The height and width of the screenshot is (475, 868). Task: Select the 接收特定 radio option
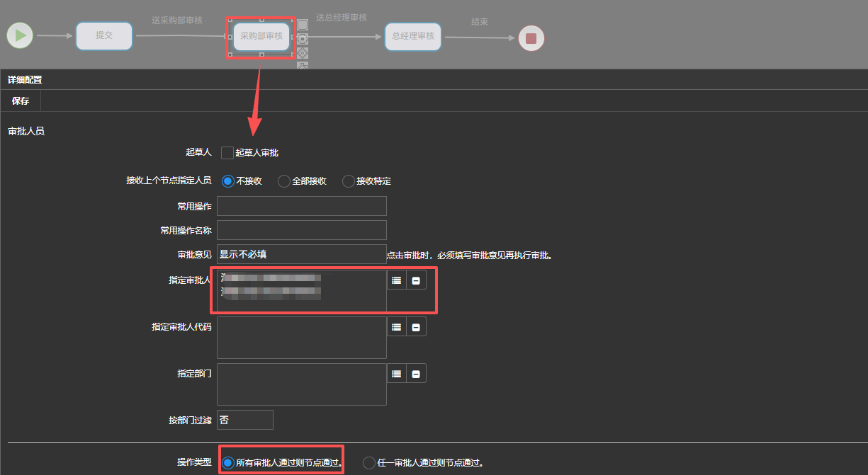coord(348,181)
